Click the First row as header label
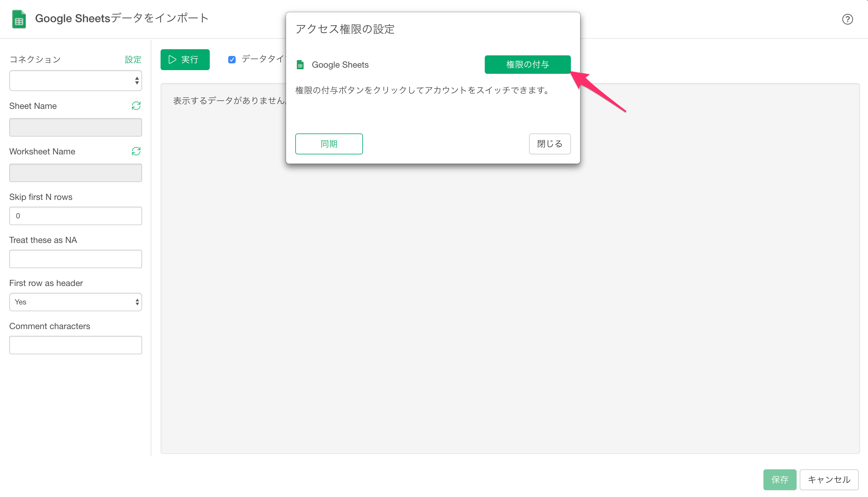Viewport: 868px width, 497px height. [46, 283]
